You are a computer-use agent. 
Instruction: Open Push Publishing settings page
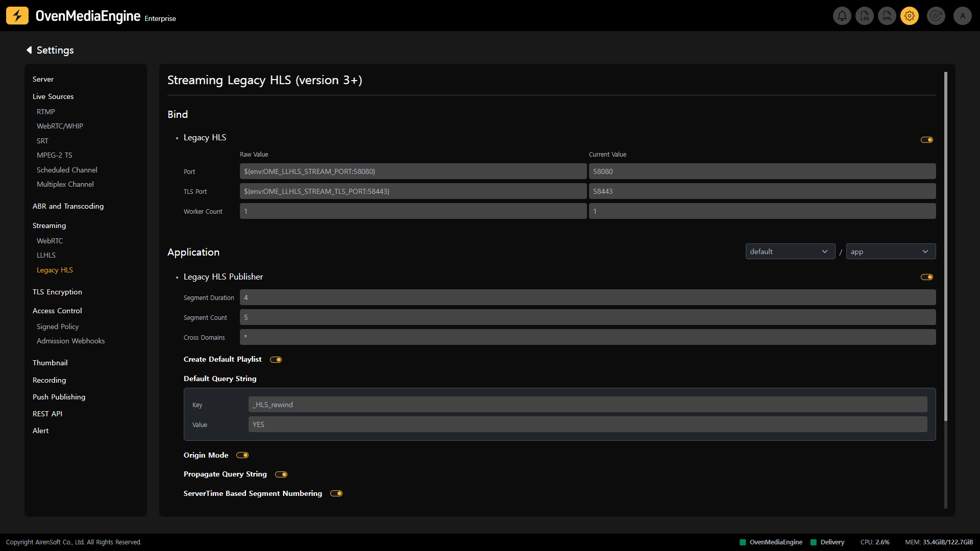(59, 397)
